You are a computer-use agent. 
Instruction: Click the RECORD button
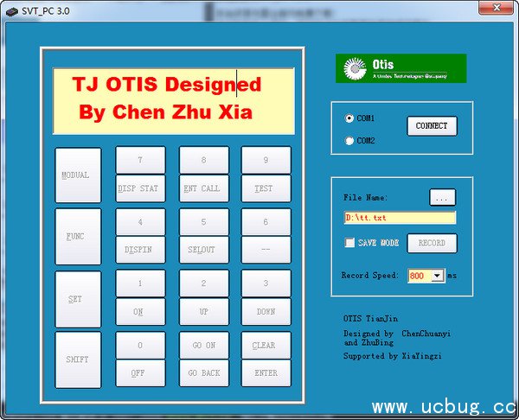tap(432, 244)
